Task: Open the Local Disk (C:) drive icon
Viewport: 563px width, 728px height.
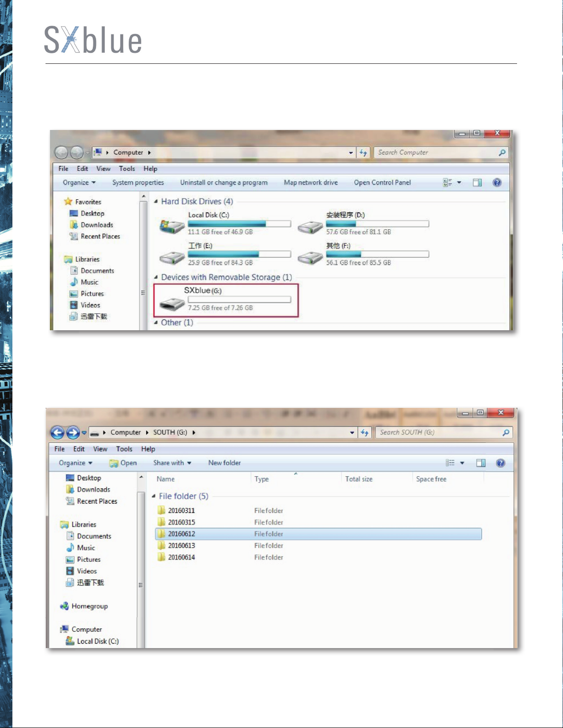Action: 172,226
